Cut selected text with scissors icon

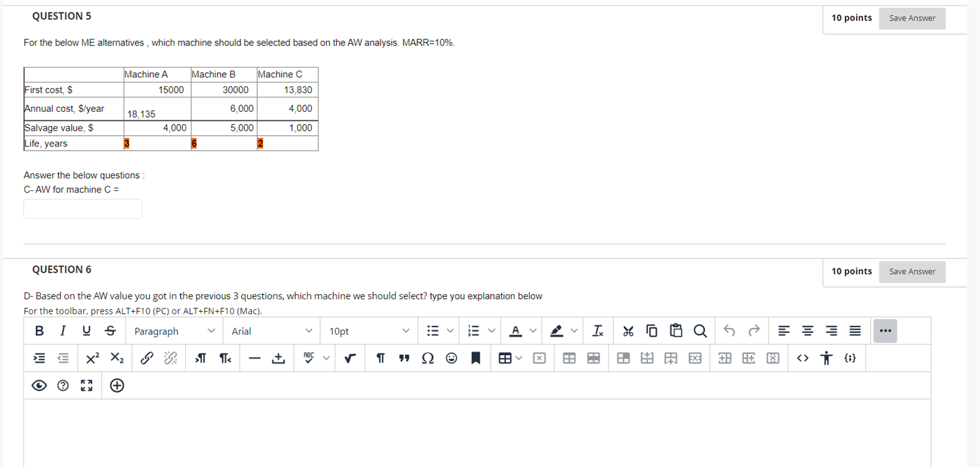coord(628,331)
